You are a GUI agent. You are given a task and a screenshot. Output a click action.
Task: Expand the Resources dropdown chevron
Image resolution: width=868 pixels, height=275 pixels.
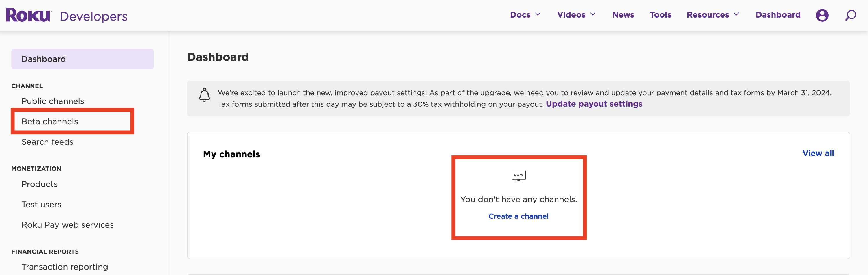[x=736, y=14]
